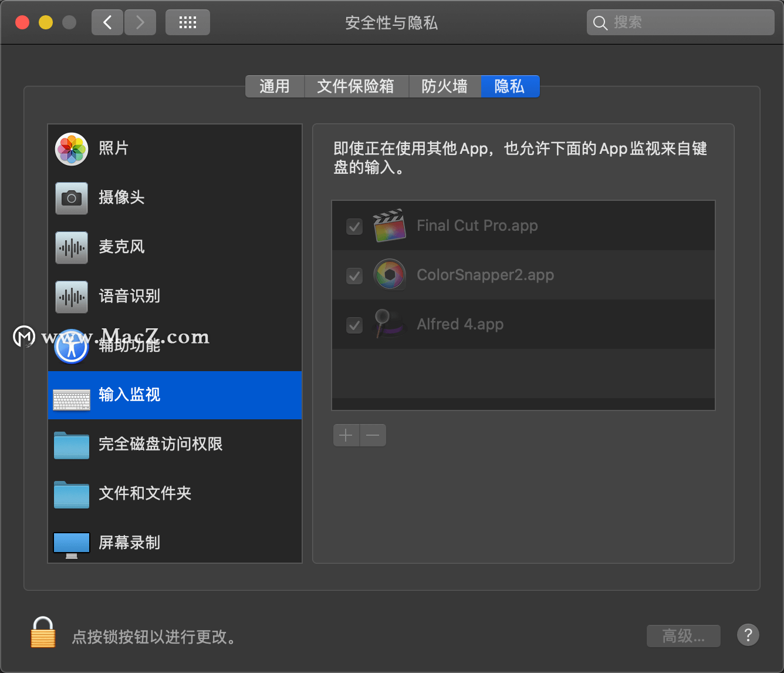This screenshot has height=673, width=784.
Task: Click the 搜索 search input field
Action: click(x=681, y=22)
